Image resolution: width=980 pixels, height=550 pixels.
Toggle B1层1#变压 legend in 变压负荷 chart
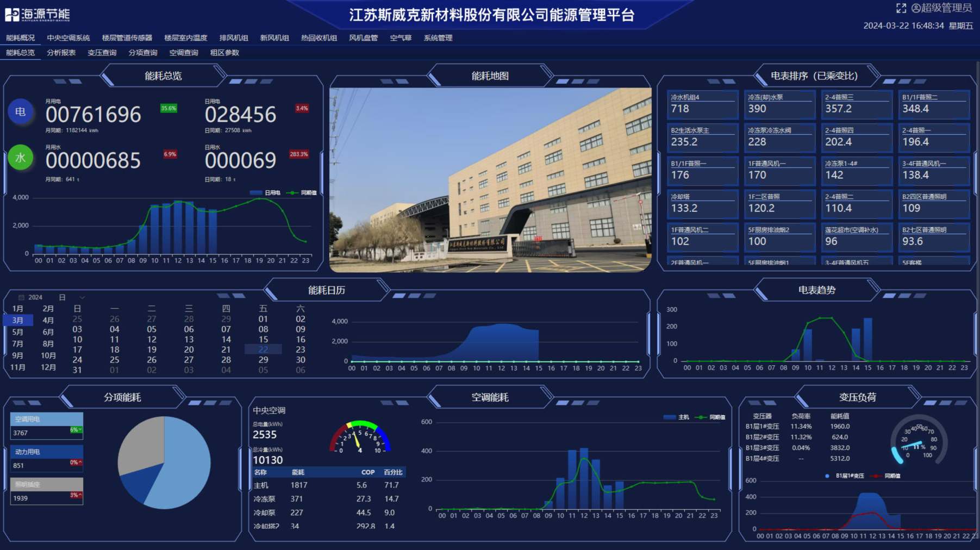[845, 476]
